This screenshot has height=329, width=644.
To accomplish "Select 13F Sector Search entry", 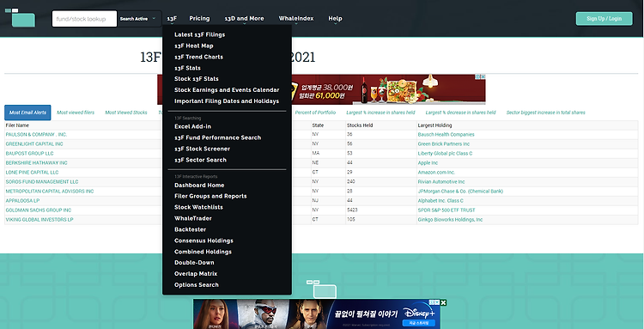I will (x=200, y=160).
